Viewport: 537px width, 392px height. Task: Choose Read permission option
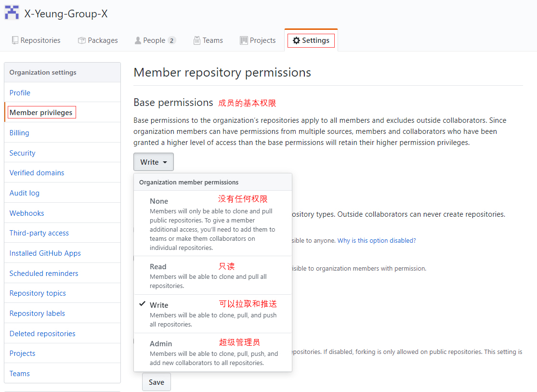coord(213,275)
